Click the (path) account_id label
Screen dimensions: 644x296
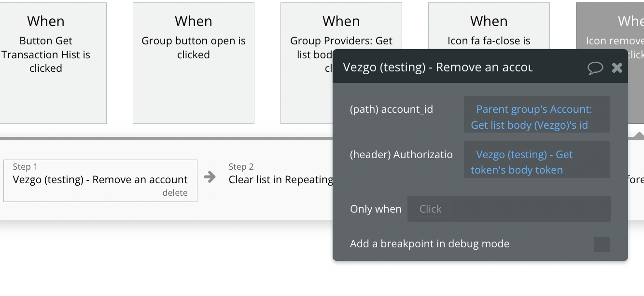391,109
